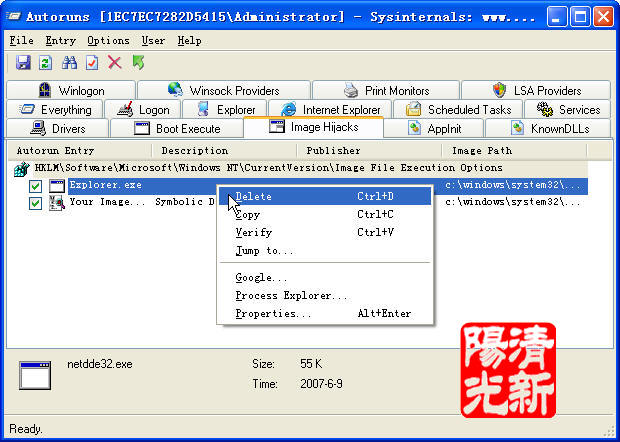Screen dimensions: 620x442
Task: Select the Image Hijacks tab
Action: pos(313,127)
